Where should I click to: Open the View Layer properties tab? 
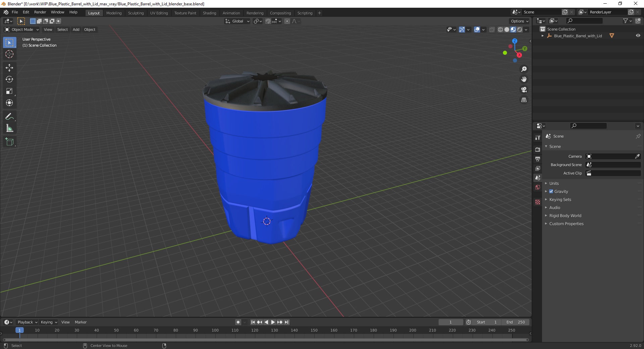coord(538,168)
